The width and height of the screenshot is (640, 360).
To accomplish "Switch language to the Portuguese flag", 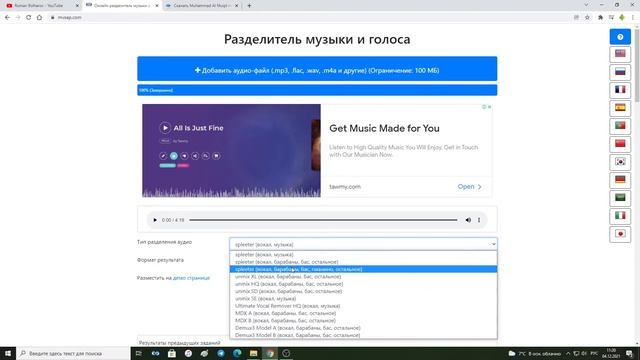I will [x=620, y=126].
